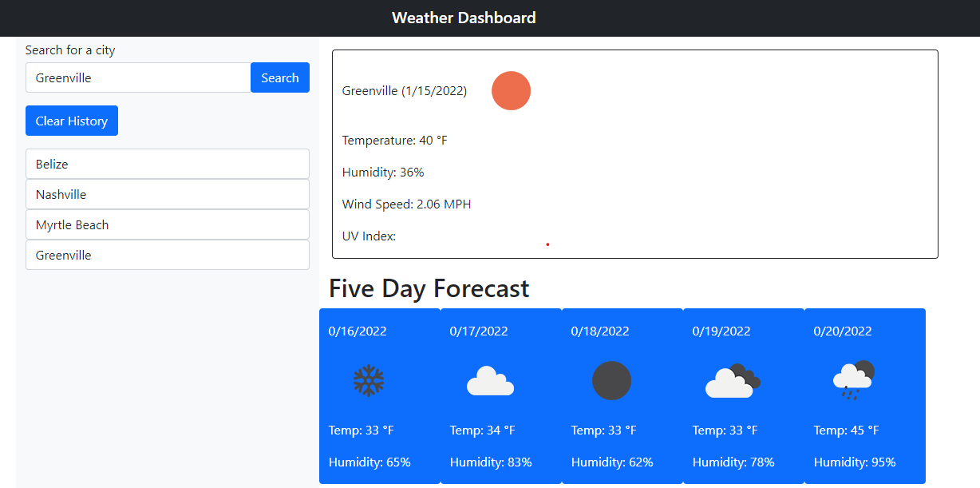Click Humidity: 83% in forecast
The height and width of the screenshot is (488, 980).
click(491, 462)
